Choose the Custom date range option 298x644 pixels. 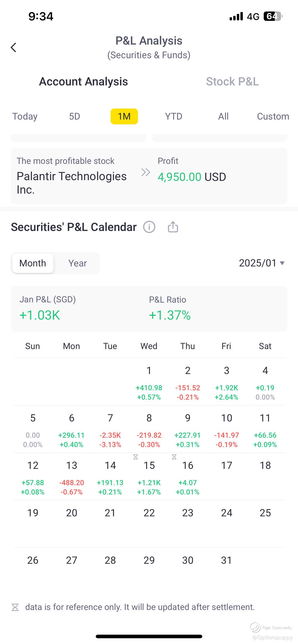coord(273,116)
